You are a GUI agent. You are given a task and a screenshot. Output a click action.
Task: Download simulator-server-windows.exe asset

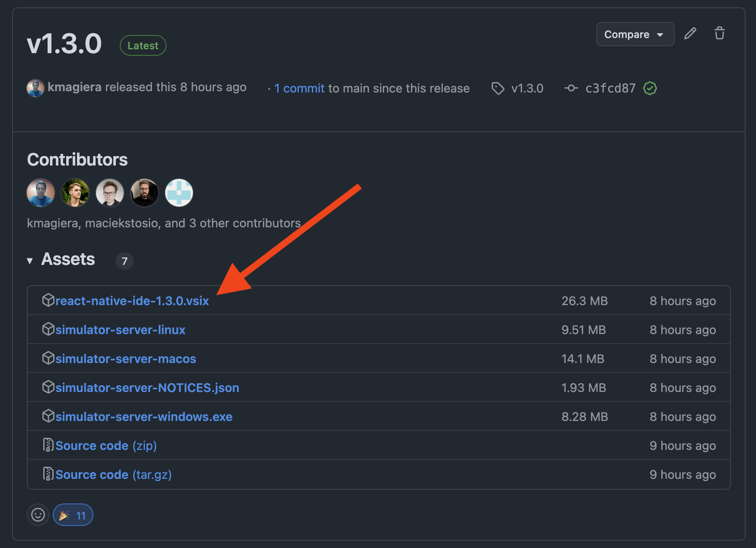[143, 416]
